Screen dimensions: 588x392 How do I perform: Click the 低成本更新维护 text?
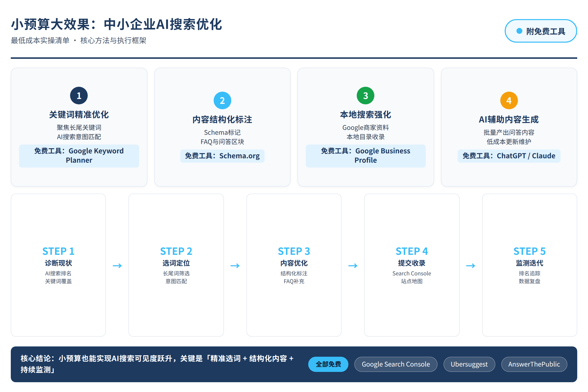(x=509, y=142)
